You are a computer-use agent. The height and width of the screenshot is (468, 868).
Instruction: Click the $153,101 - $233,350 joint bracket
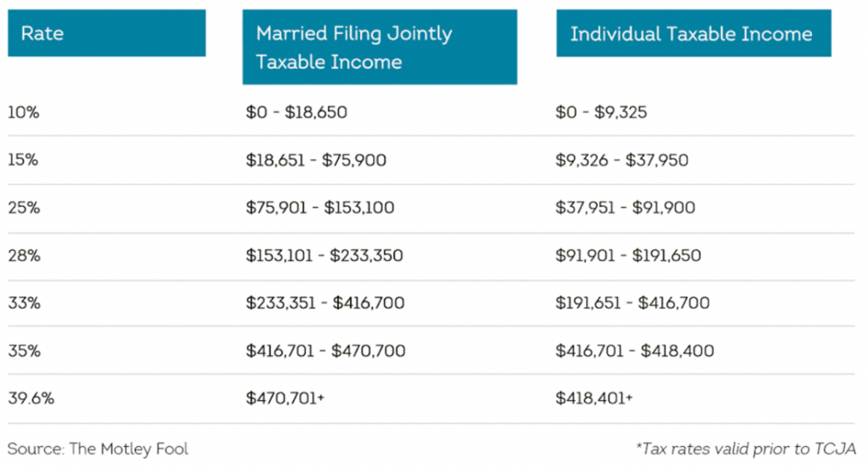pos(325,255)
